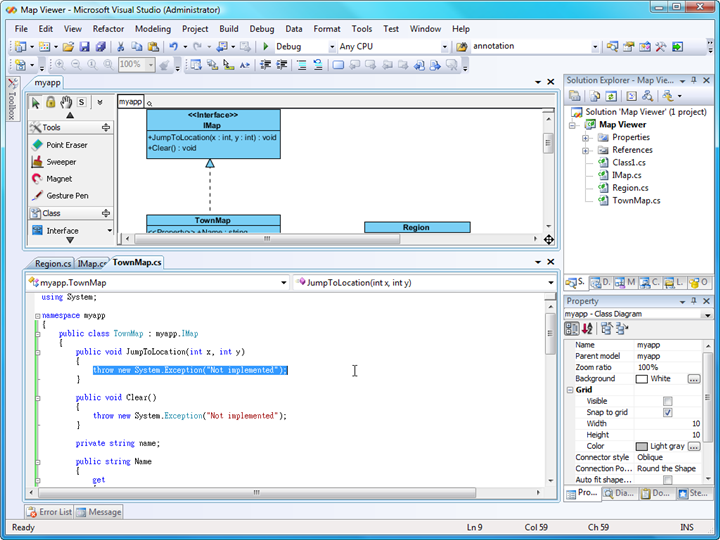Open the annotation search dropdown
720x540 pixels.
pyautogui.click(x=595, y=47)
